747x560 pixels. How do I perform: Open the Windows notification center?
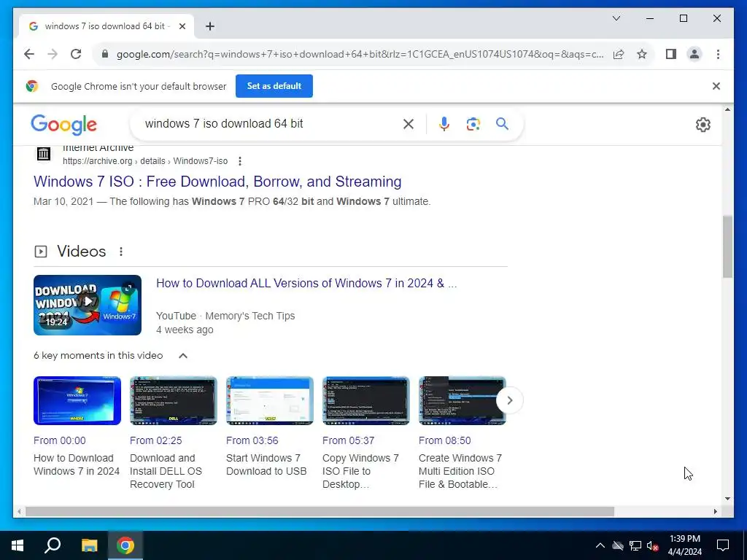[723, 545]
